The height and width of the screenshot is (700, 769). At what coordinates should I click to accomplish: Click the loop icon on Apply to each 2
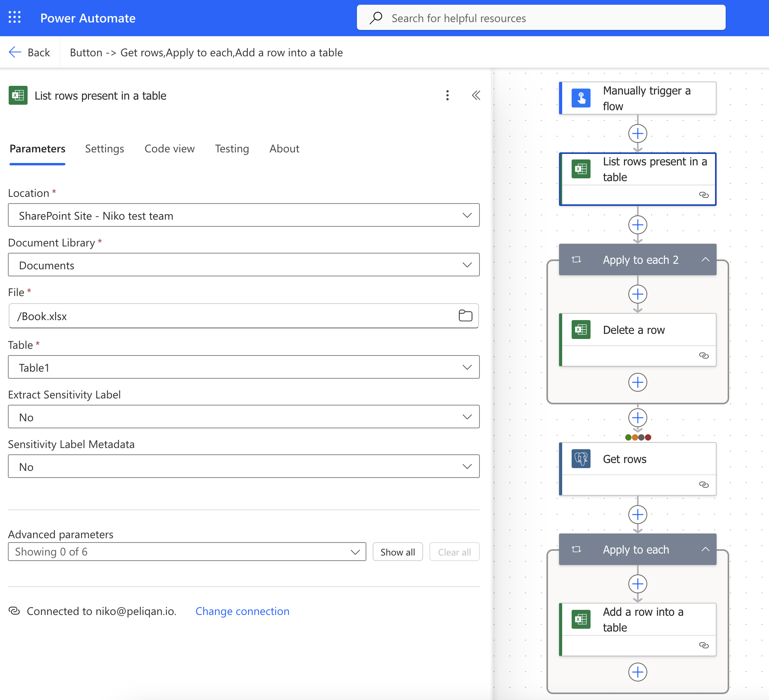click(576, 260)
